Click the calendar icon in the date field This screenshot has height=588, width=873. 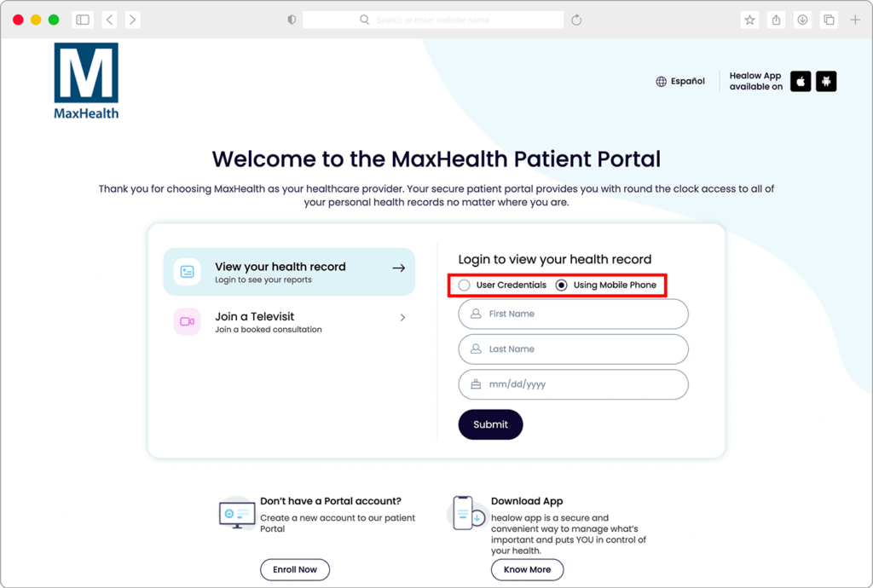click(x=475, y=384)
